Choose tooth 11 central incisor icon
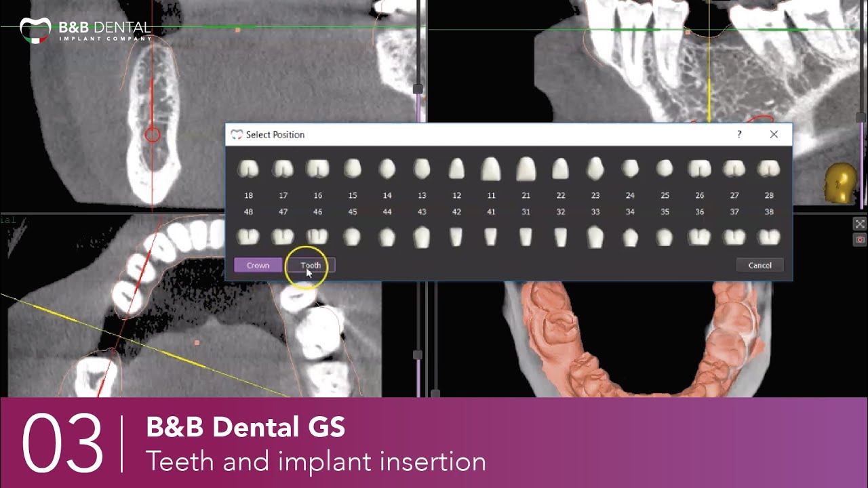 tap(491, 169)
